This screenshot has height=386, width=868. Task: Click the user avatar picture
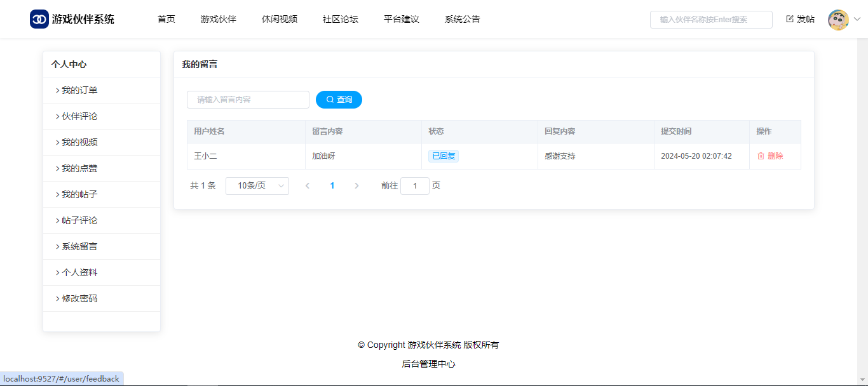tap(838, 20)
